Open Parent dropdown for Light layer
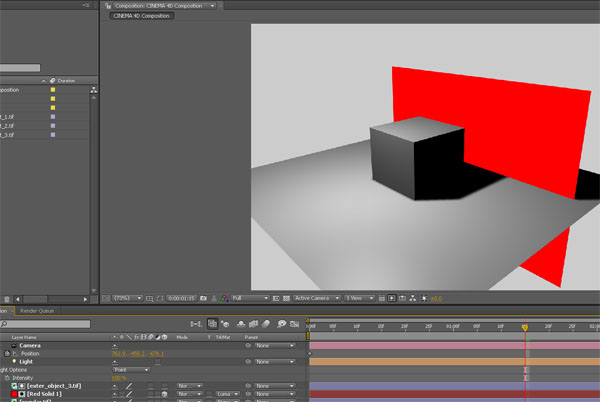 click(274, 361)
